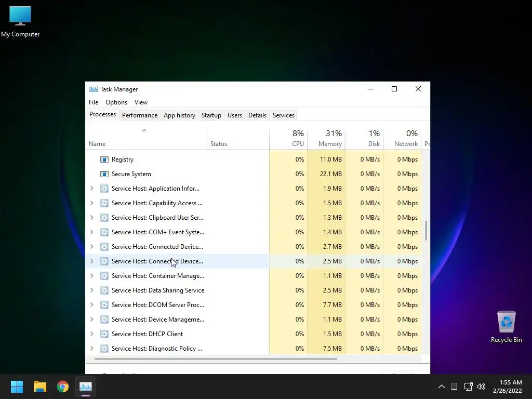The width and height of the screenshot is (532, 399).
Task: Click the Task Manager title bar icon
Action: click(94, 89)
